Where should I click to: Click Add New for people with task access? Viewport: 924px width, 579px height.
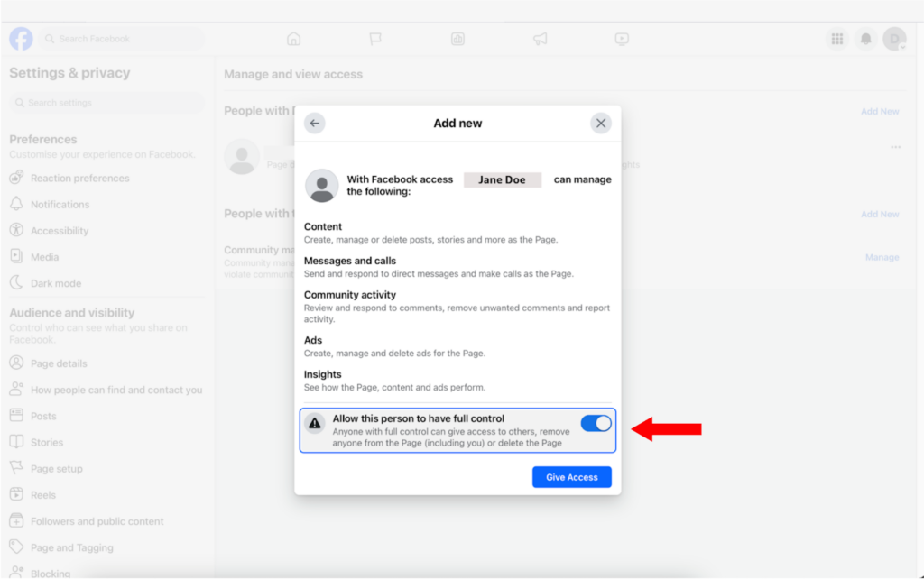click(x=880, y=215)
